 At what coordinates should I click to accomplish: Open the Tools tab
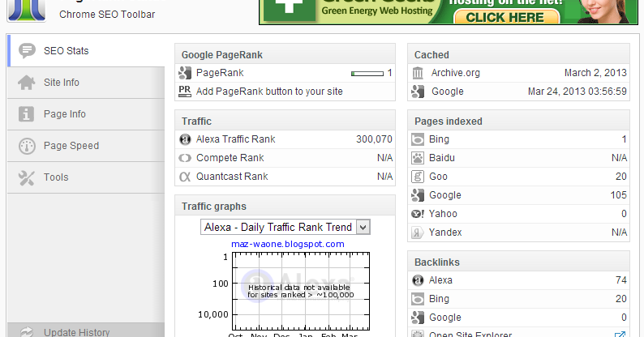click(x=86, y=177)
